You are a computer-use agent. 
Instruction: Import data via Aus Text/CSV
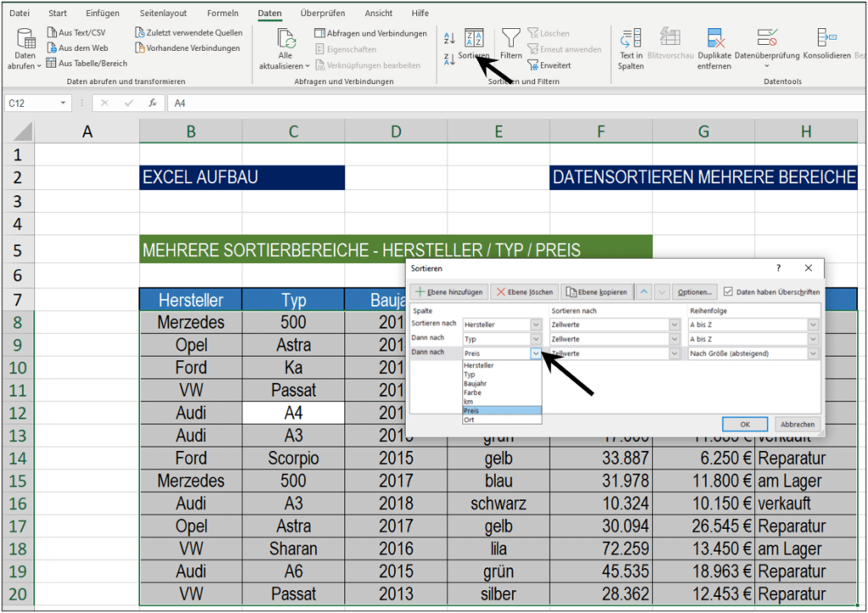[x=75, y=33]
